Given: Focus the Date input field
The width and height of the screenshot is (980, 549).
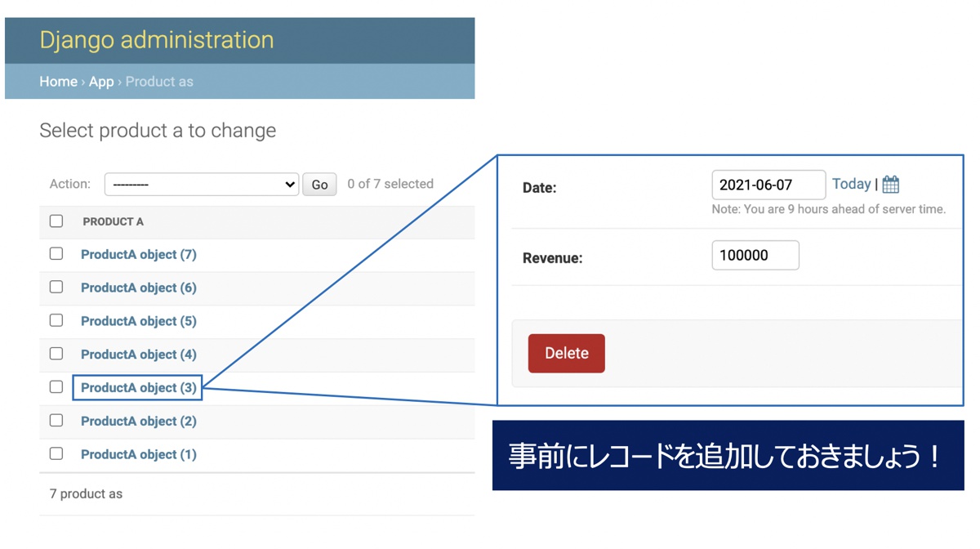Looking at the screenshot, I should (768, 185).
